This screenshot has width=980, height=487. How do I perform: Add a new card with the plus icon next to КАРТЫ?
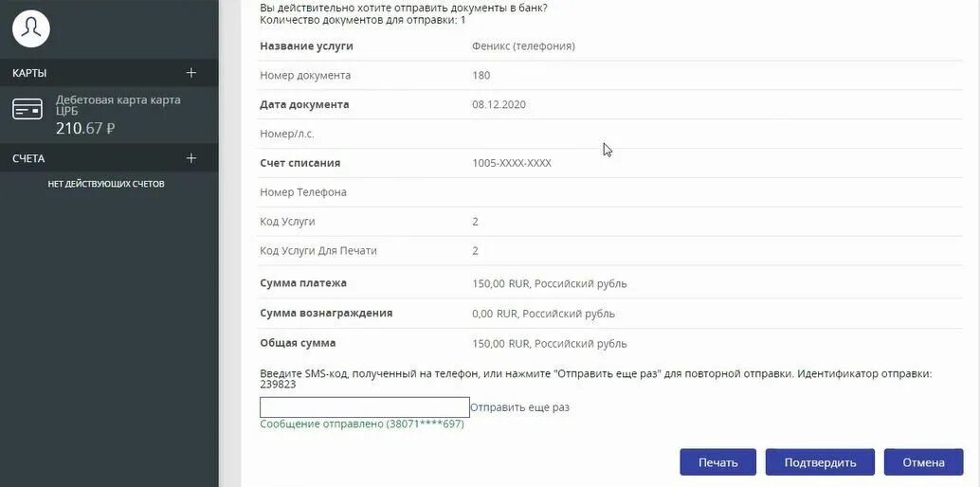tap(191, 73)
